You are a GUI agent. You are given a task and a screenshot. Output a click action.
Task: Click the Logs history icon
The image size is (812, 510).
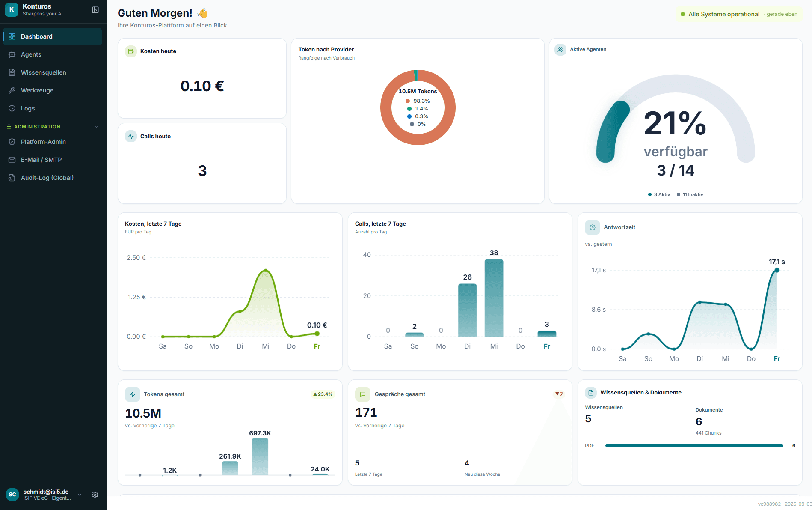point(12,108)
